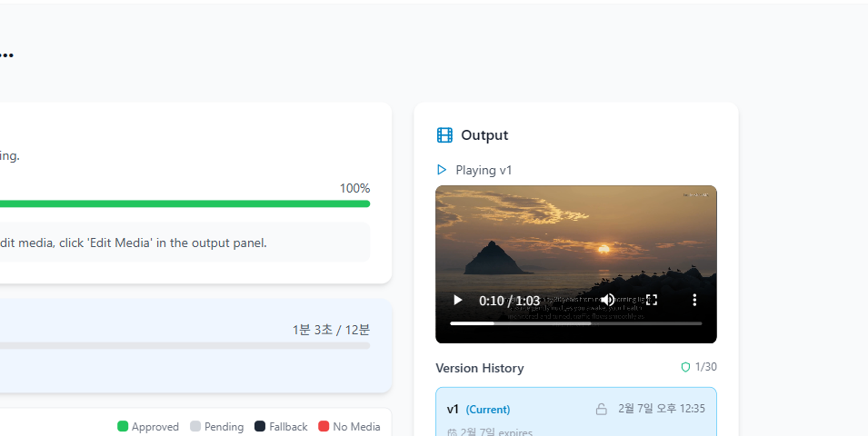This screenshot has width=868, height=436.
Task: Click the expiry clock icon on v1
Action: (x=452, y=432)
